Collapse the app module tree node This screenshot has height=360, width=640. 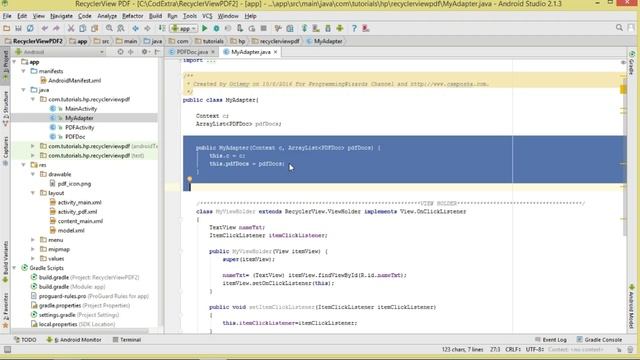coord(15,62)
